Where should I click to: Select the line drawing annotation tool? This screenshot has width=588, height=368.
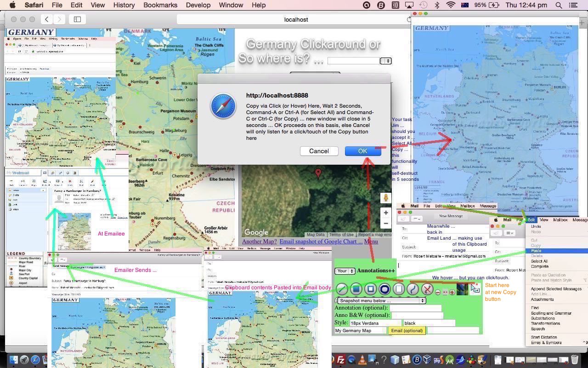[342, 289]
